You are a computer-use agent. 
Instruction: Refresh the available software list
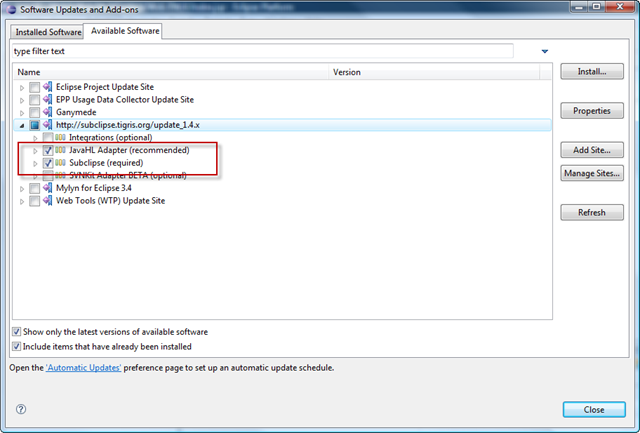(x=592, y=212)
